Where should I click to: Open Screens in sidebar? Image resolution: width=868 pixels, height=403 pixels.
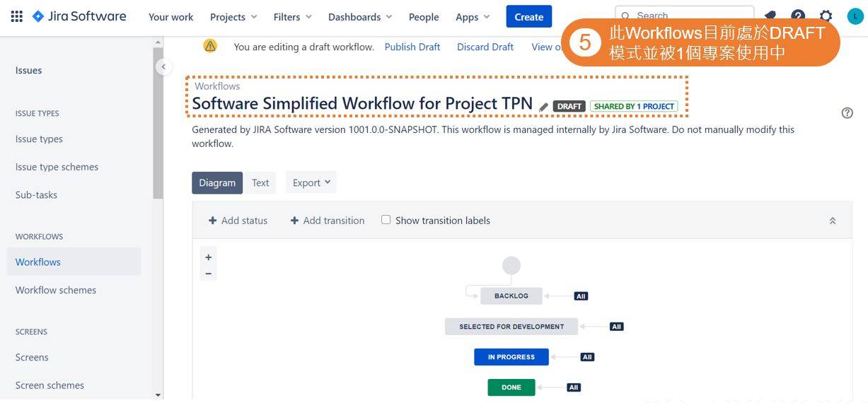(x=32, y=357)
